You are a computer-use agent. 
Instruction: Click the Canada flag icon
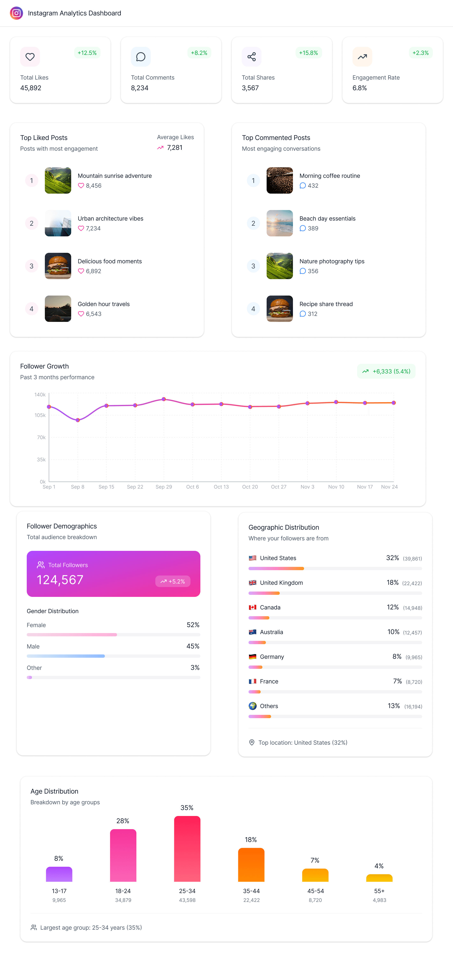252,608
